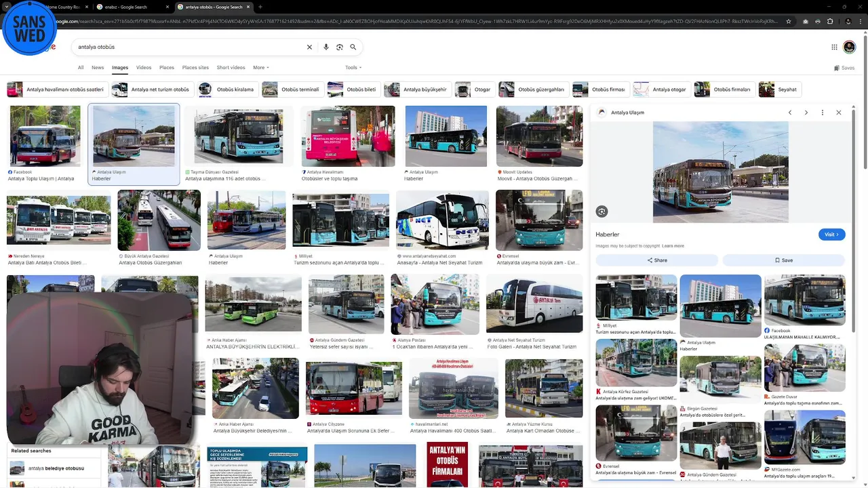Open the Antalya Havalimanı red bus image
868x488 pixels.
pyautogui.click(x=348, y=136)
